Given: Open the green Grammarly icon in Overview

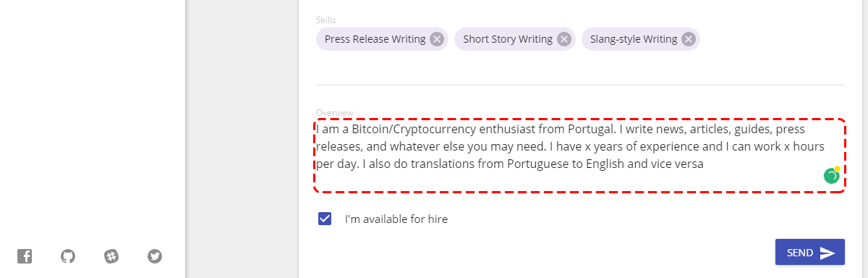Looking at the screenshot, I should 832,175.
